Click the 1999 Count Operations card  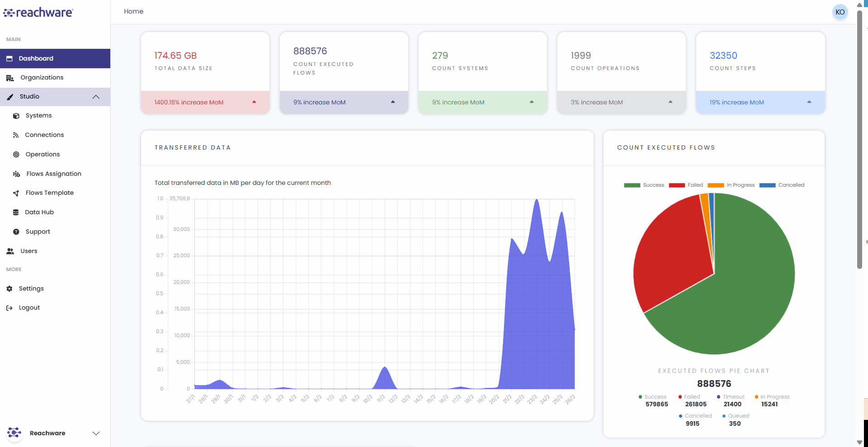pos(622,72)
